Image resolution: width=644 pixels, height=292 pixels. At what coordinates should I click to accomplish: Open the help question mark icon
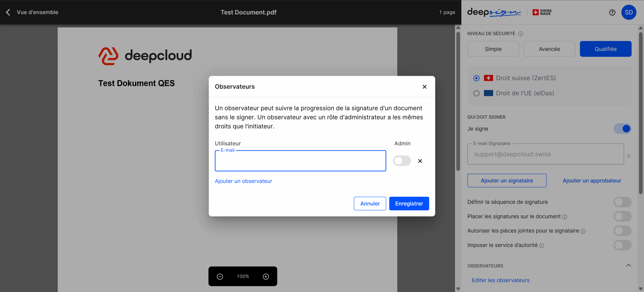click(612, 12)
